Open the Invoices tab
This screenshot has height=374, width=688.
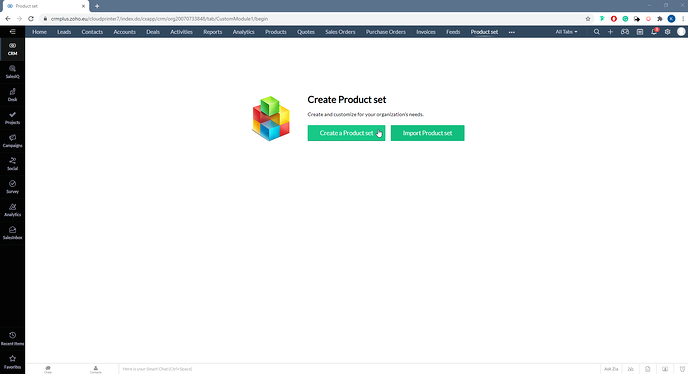(426, 32)
